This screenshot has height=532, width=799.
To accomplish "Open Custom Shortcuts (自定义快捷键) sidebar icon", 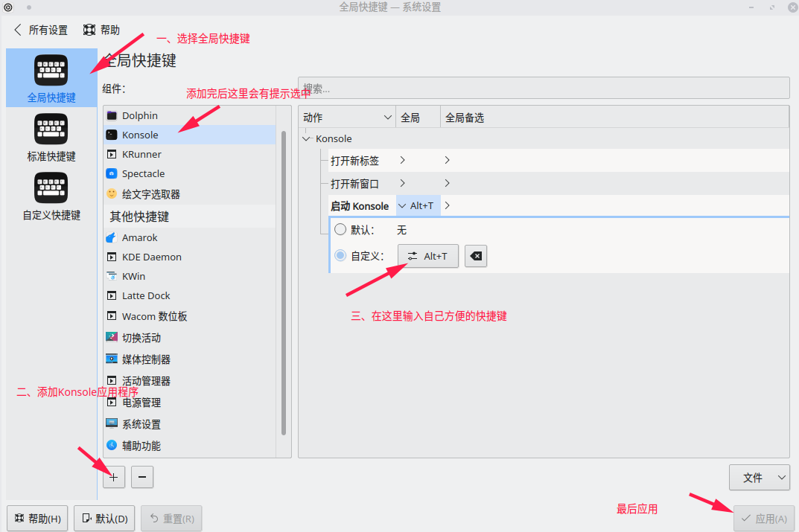I will [51, 188].
